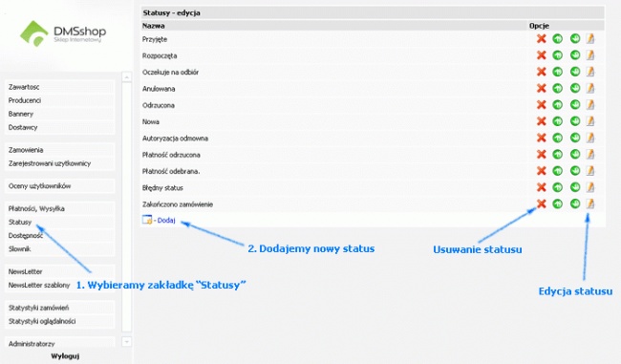Open the Zamowienia section in sidebar
Screen dimensions: 621x364
coord(26,150)
